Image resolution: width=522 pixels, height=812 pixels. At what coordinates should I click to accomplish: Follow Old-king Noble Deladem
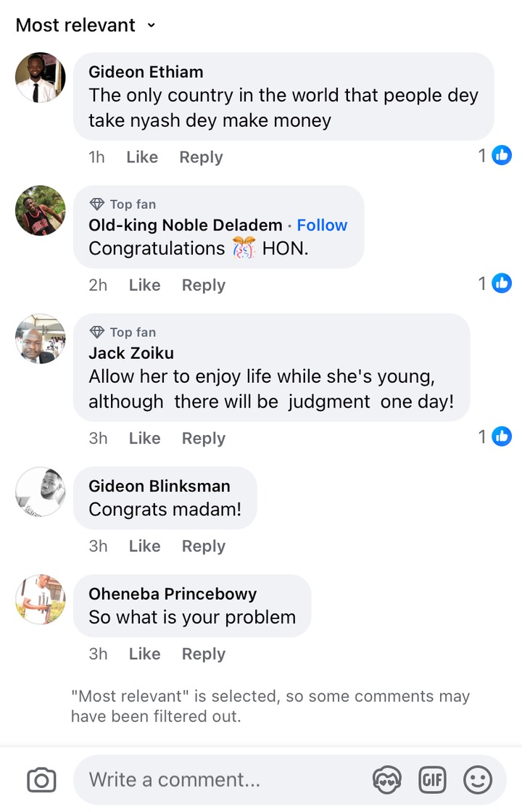point(322,225)
